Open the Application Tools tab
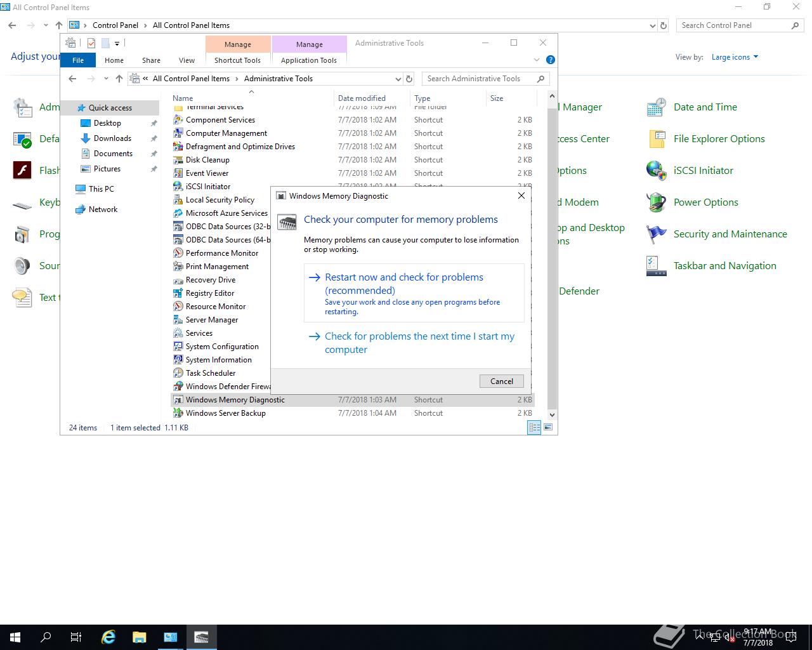812x650 pixels. (x=309, y=60)
